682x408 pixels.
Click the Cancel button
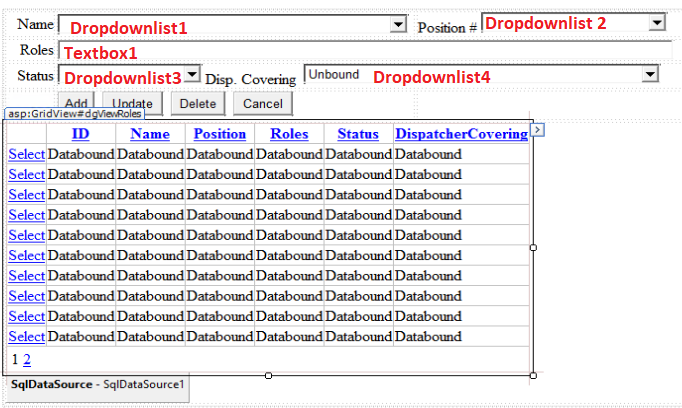(x=263, y=104)
